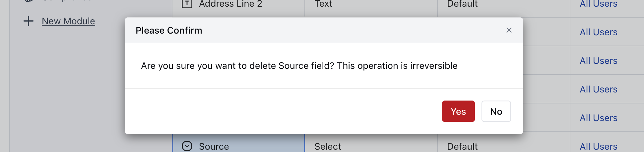The height and width of the screenshot is (152, 644).
Task: Open the New Module link
Action: point(68,21)
